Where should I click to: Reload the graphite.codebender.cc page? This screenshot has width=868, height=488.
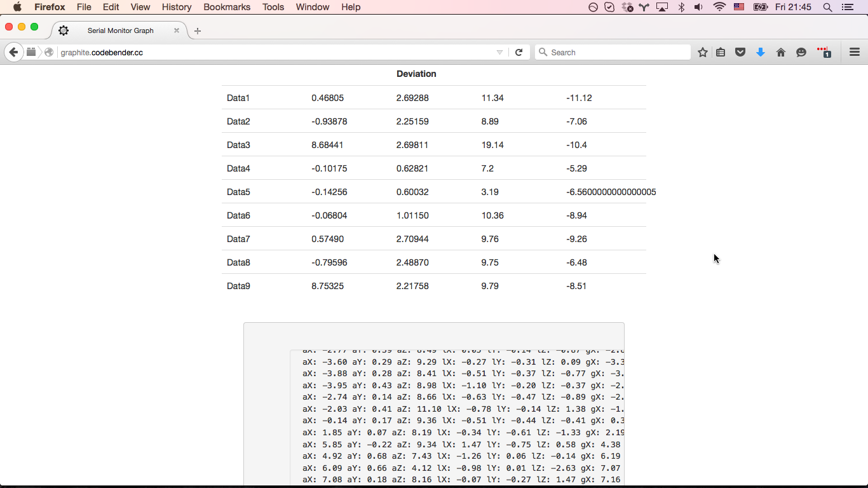pyautogui.click(x=519, y=52)
